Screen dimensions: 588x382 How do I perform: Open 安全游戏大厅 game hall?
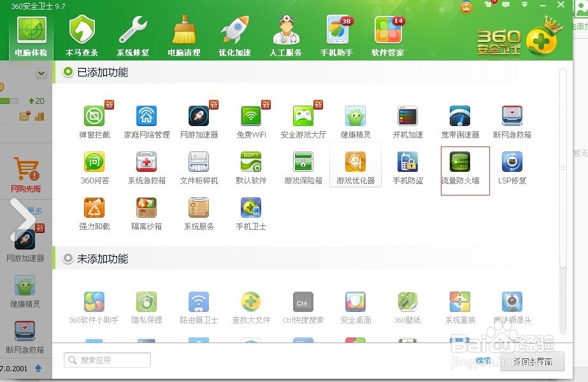click(303, 121)
